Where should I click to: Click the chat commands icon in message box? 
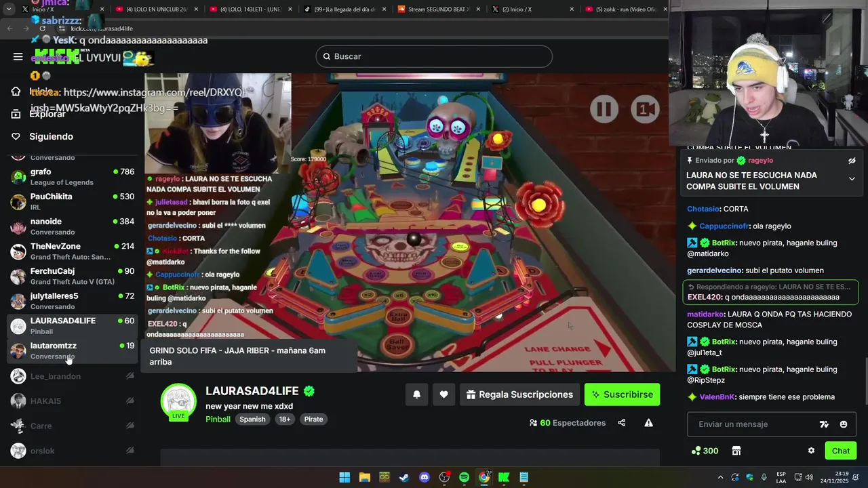pos(824,424)
